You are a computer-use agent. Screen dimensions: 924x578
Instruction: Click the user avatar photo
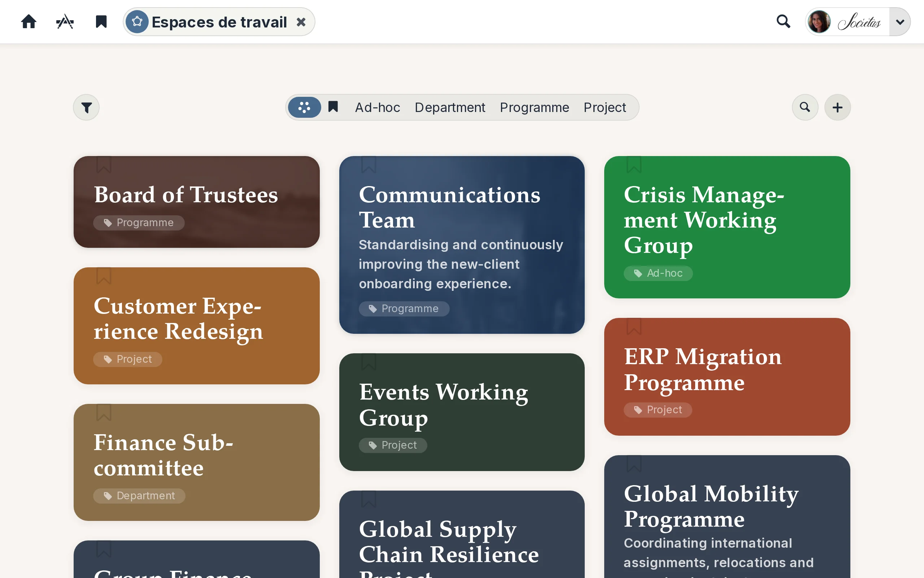pyautogui.click(x=819, y=22)
